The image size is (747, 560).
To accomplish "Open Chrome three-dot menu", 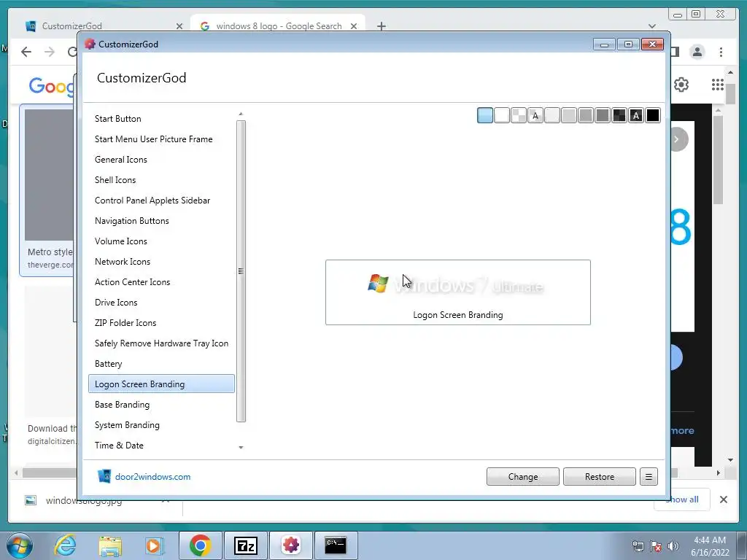I will click(721, 52).
